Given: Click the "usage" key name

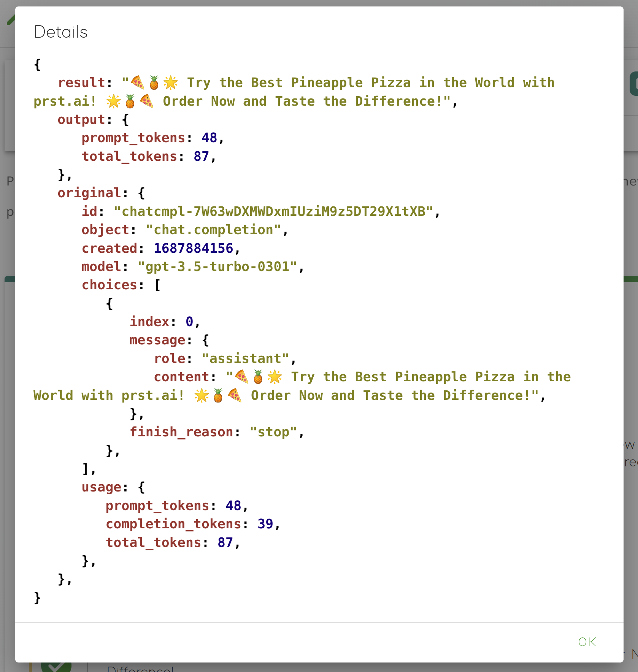Looking at the screenshot, I should [101, 487].
